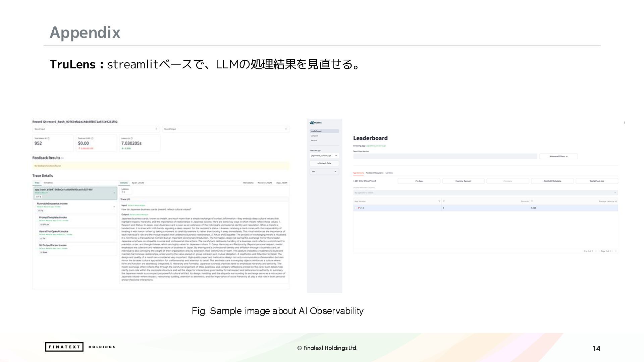This screenshot has width=644, height=362.
Task: Click the japanese_culture_qa label under the Leaderboard heading
Action: [376, 146]
